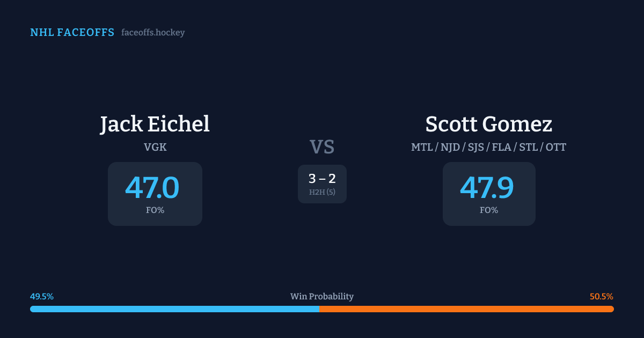This screenshot has width=644, height=338.
Task: Click the FO% label under 47.9
Action: tap(489, 210)
